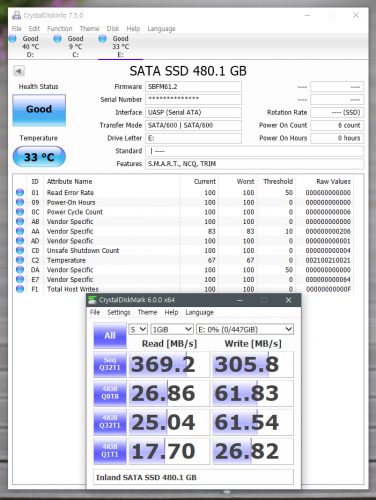Start the Seq Q32T1 benchmark
The width and height of the screenshot is (376, 500).
(x=110, y=364)
